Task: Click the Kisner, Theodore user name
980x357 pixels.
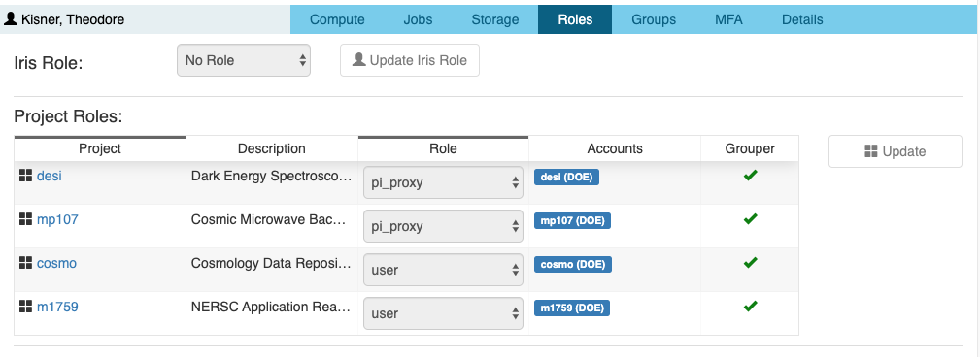Action: (x=73, y=19)
